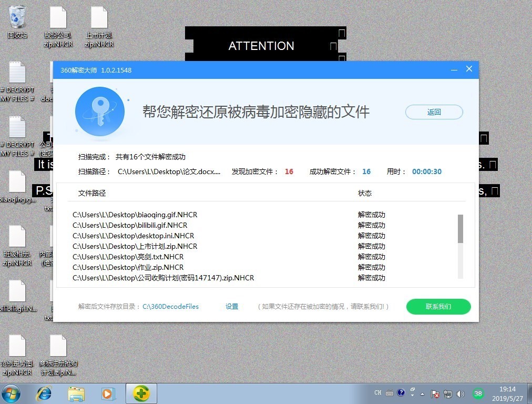Viewport: 532px width, 404px height.
Task: Click the 360解密大师 1.0.2.1548 title text
Action: [96, 70]
